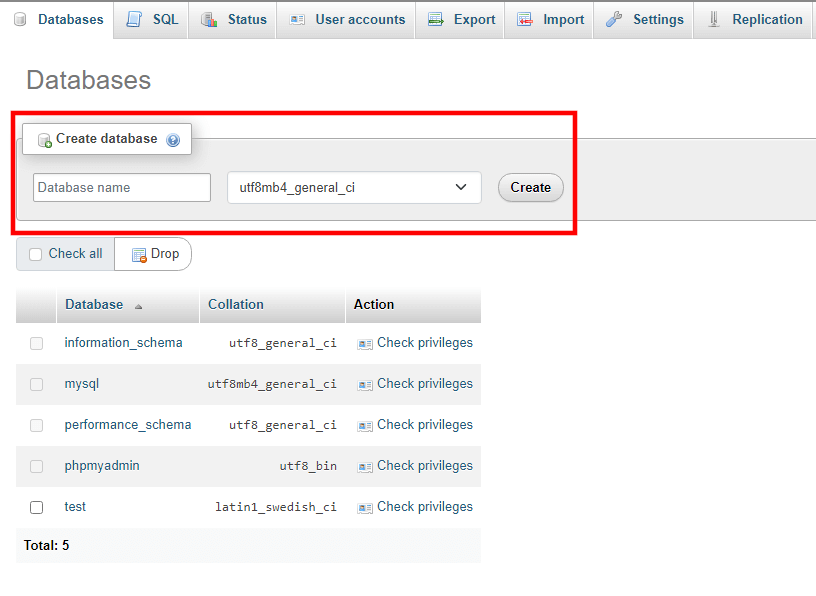Click the Check all label
Screen dimensions: 816x596
pyautogui.click(x=75, y=253)
